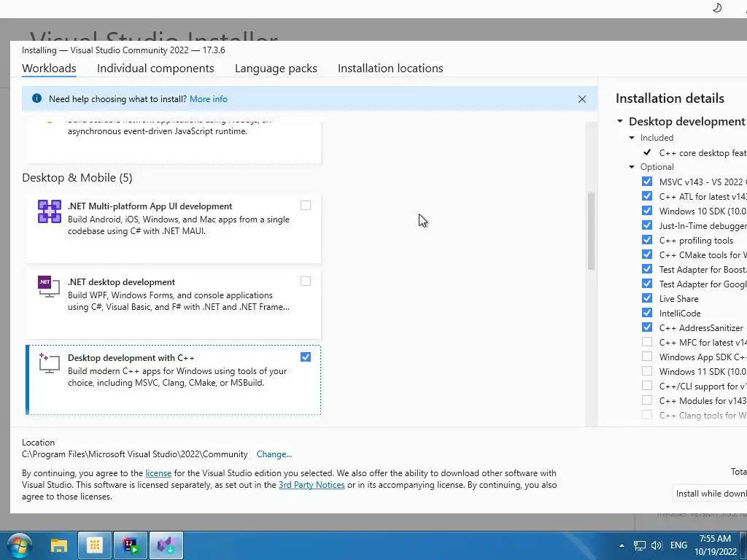Click the network tray icon
This screenshot has height=560, width=747.
pyautogui.click(x=639, y=545)
